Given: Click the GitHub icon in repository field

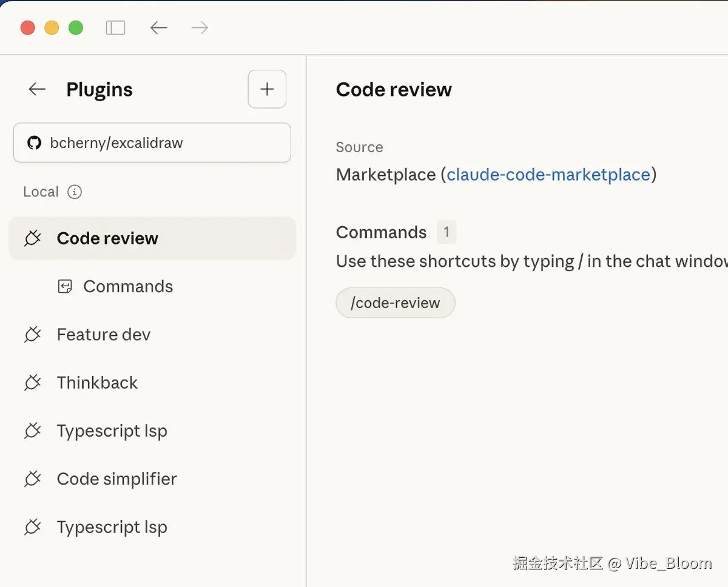Looking at the screenshot, I should coord(34,143).
